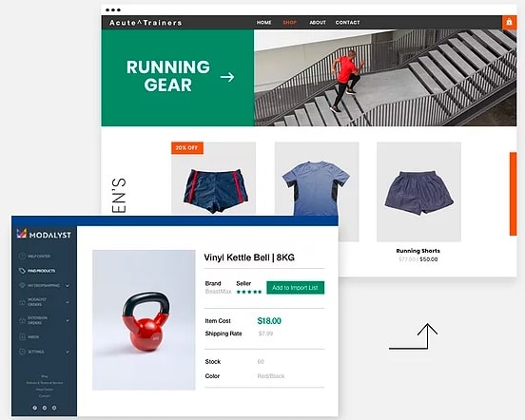This screenshot has height=420, width=525.
Task: Click the Inbox sidebar icon
Action: pyautogui.click(x=22, y=336)
